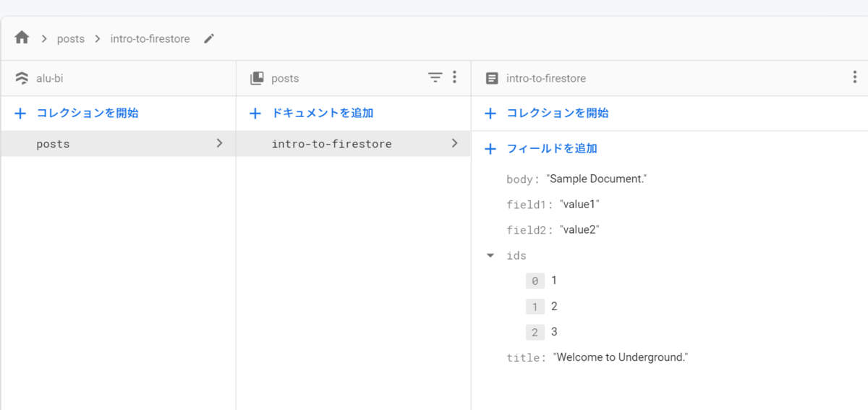Click ids array value 1
868x410 pixels.
[x=554, y=281]
